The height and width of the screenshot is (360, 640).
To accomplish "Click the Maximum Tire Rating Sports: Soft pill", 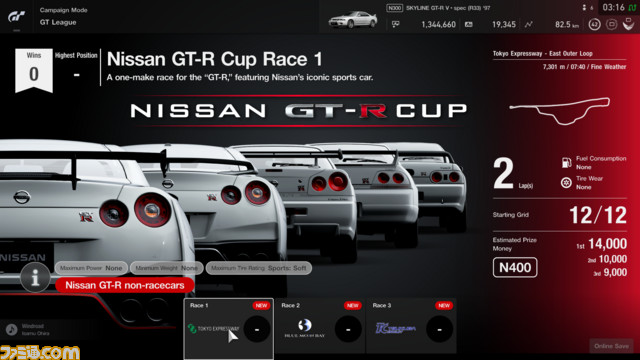I will (x=259, y=268).
